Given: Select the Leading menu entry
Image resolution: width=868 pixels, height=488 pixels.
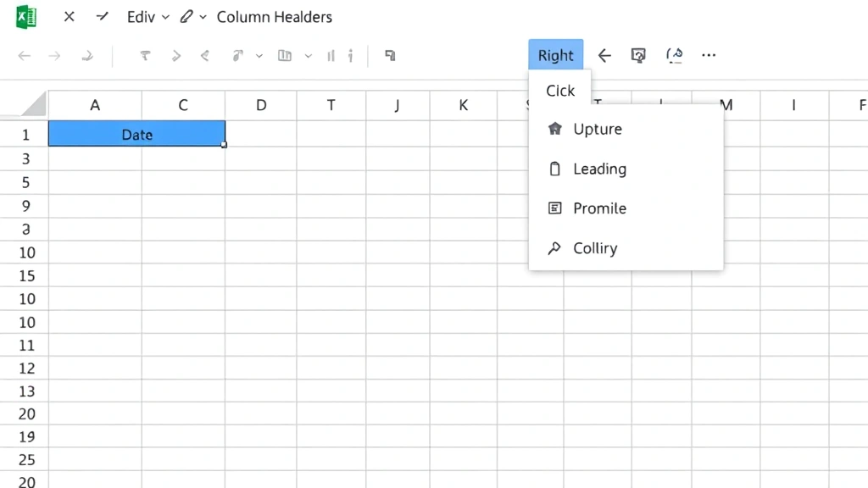Looking at the screenshot, I should [x=599, y=169].
